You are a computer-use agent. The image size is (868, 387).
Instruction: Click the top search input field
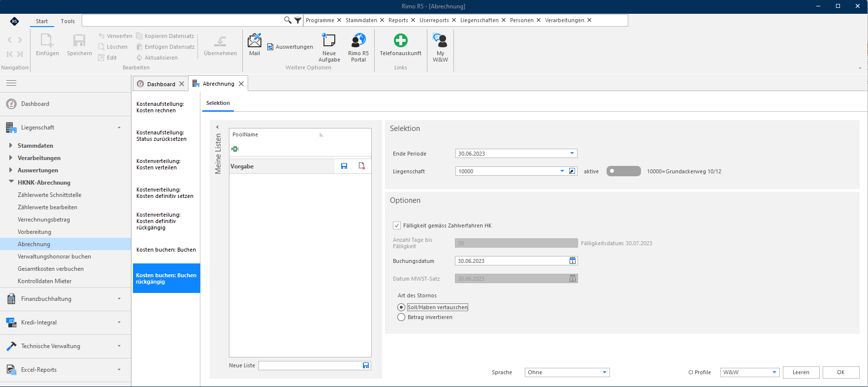tap(183, 20)
